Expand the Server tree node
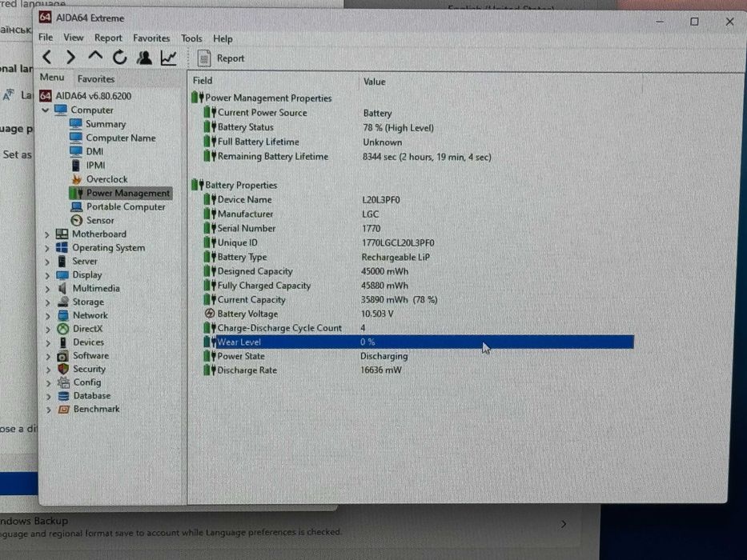The image size is (747, 560). coord(46,262)
